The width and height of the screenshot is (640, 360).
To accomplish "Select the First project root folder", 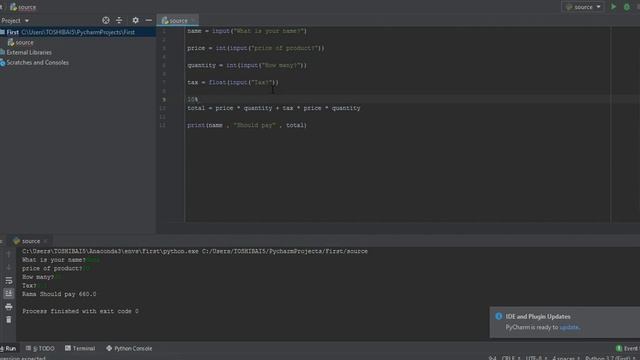I will pyautogui.click(x=78, y=32).
